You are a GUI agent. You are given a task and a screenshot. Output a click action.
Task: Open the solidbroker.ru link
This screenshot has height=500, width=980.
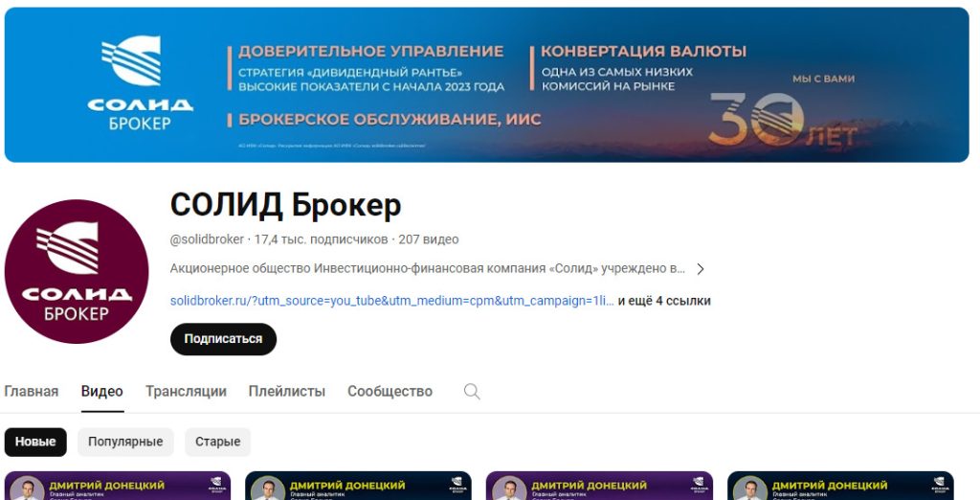391,301
